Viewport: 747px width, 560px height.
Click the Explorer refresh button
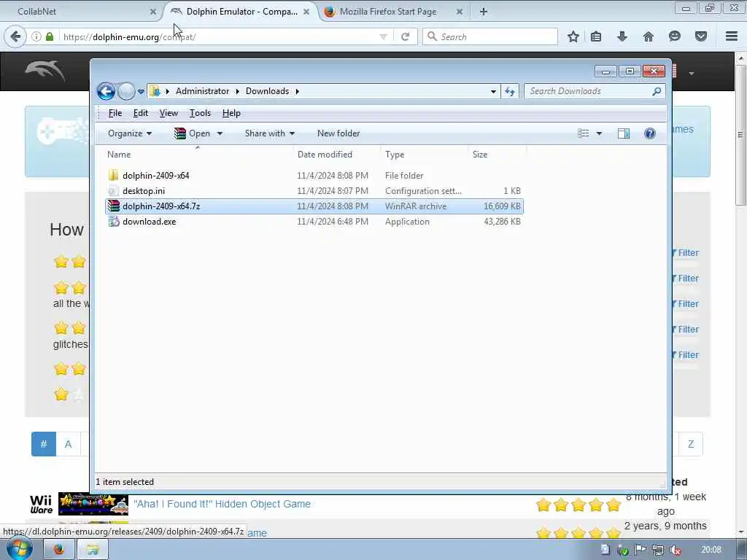click(x=510, y=91)
